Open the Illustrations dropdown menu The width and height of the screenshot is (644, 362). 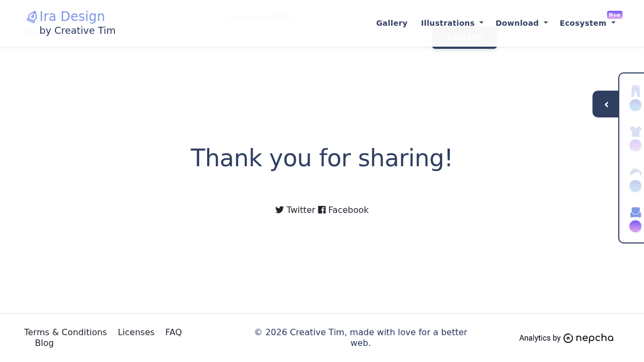pos(452,23)
